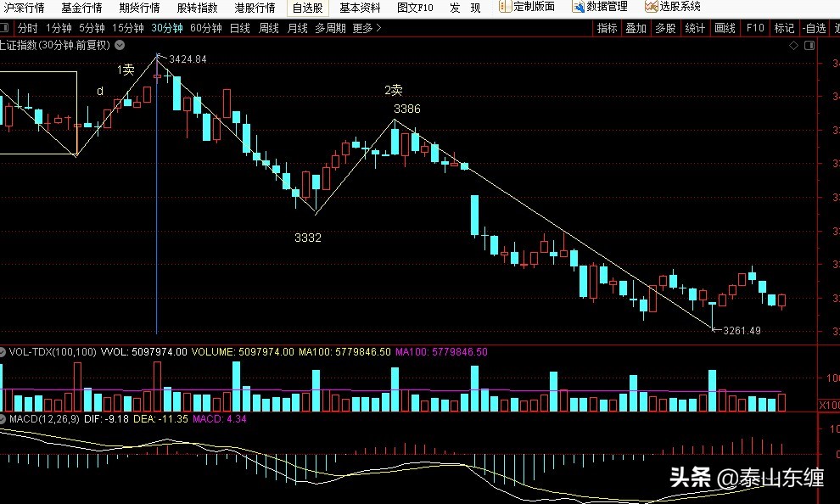Click the magenta MA100: 5779846.50 value
840x504 pixels.
[441, 352]
